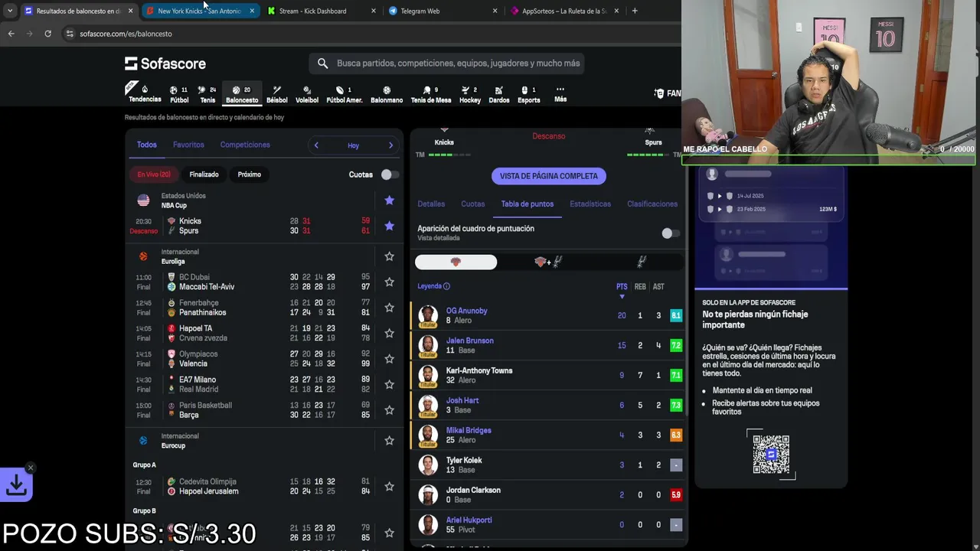980x551 pixels.
Task: Open the Fútbol sport category
Action: [x=179, y=94]
